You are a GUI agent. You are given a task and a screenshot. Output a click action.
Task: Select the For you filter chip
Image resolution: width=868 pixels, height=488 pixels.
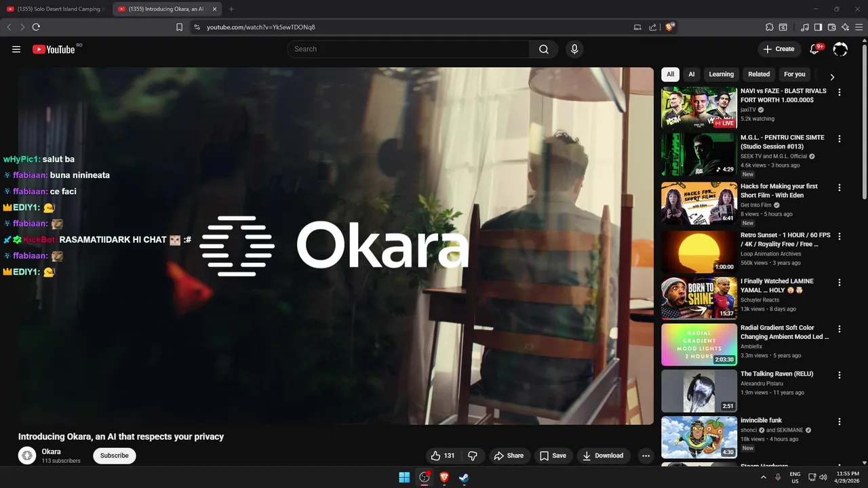point(795,75)
